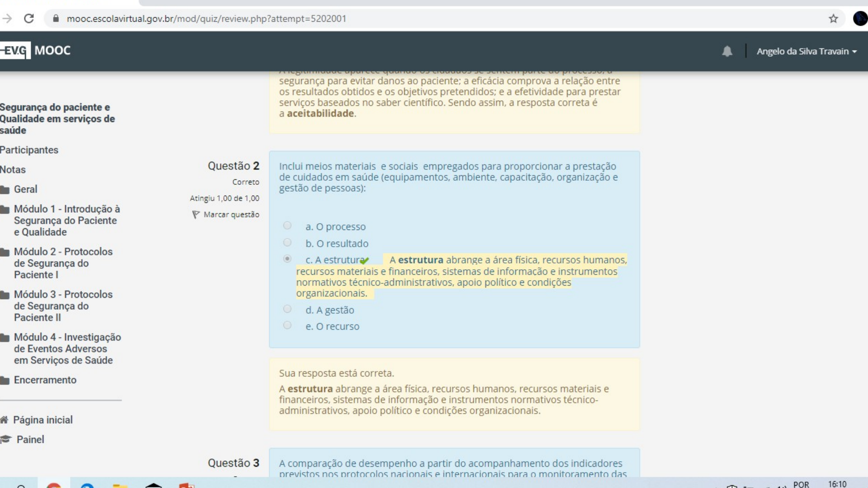Click the browser forward arrow
This screenshot has width=868, height=488.
pyautogui.click(x=7, y=19)
